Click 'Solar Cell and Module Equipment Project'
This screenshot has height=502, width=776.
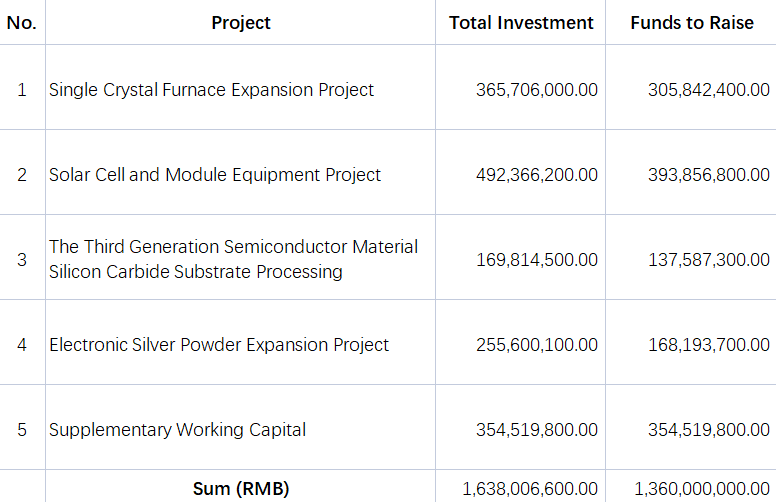(241, 172)
